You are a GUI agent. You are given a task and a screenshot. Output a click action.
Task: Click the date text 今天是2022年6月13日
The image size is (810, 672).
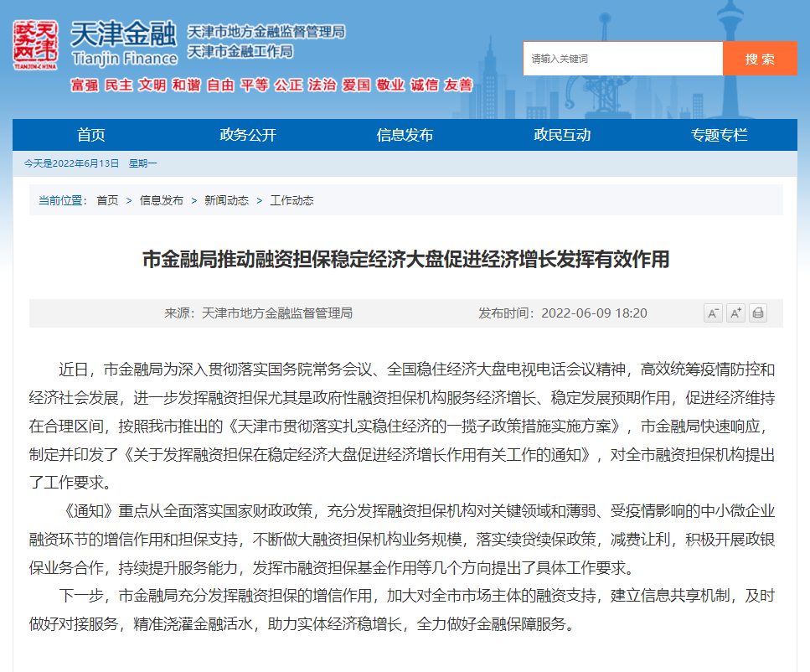click(x=71, y=163)
